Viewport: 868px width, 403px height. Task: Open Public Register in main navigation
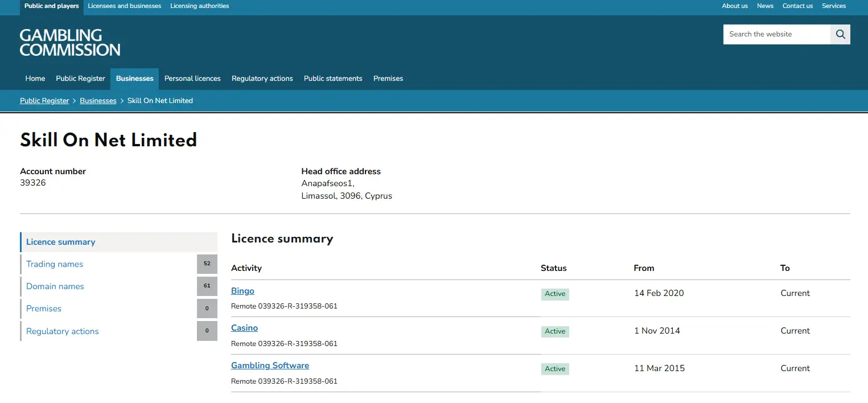(x=81, y=79)
